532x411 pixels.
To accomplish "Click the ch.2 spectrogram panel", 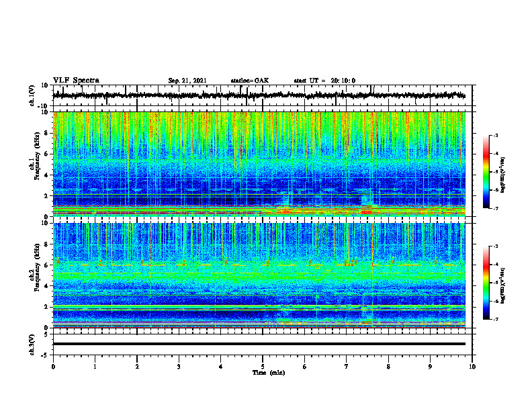I will [259, 275].
